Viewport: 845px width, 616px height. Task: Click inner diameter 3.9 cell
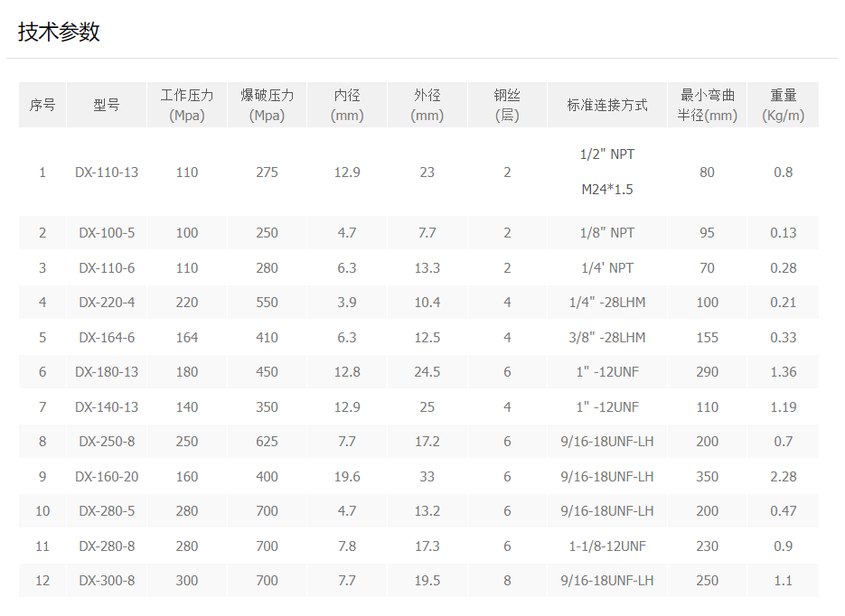(347, 302)
